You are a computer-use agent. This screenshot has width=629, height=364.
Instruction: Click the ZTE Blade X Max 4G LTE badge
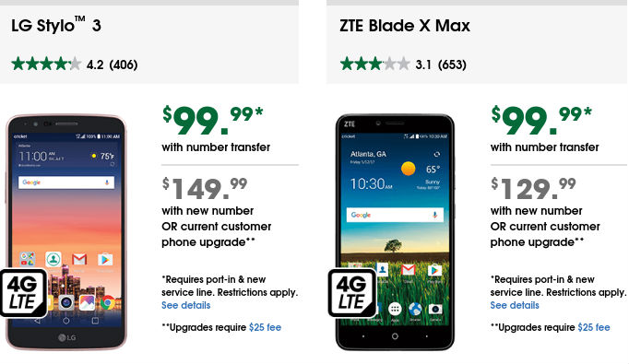[351, 293]
